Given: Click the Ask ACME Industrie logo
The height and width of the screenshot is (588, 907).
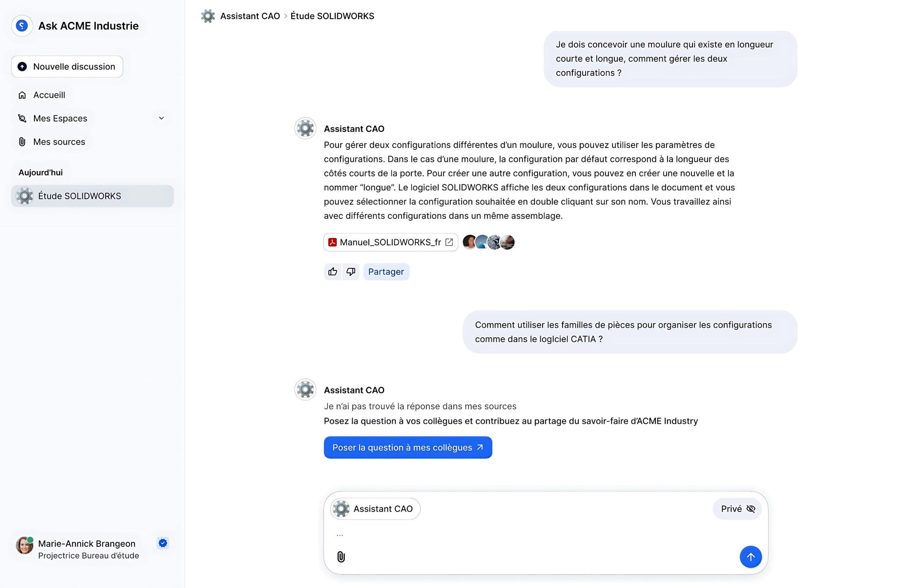Looking at the screenshot, I should pyautogui.click(x=22, y=26).
